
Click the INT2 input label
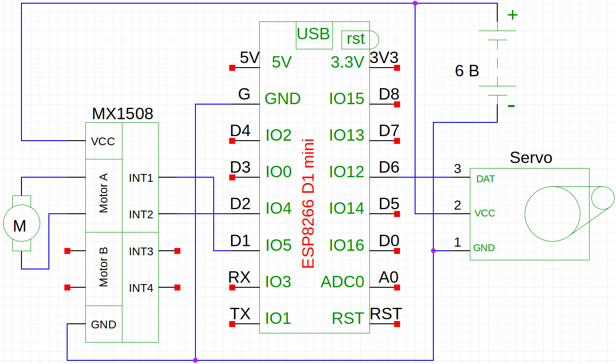[141, 215]
